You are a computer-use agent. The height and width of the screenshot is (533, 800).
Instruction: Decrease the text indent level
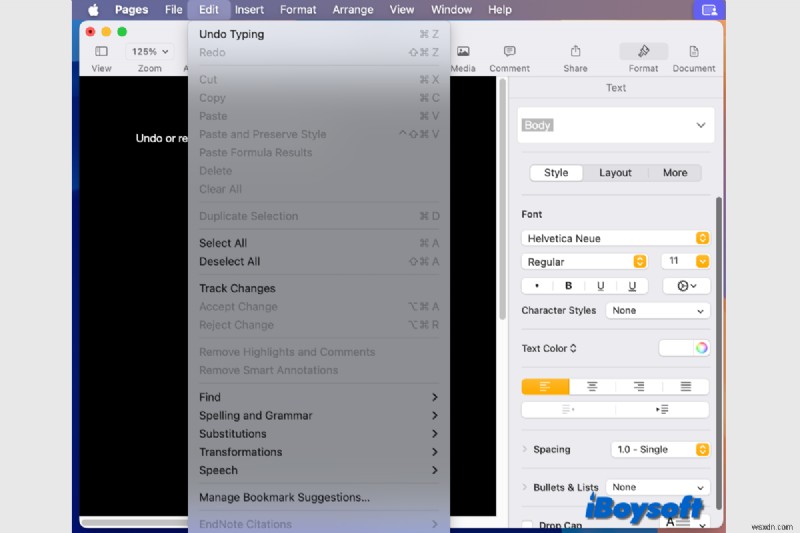(x=568, y=410)
